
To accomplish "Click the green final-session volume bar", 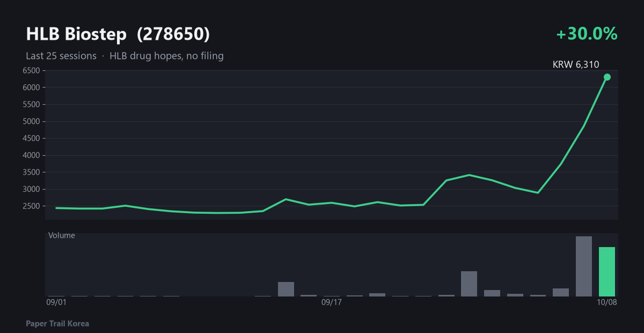I will click(607, 272).
